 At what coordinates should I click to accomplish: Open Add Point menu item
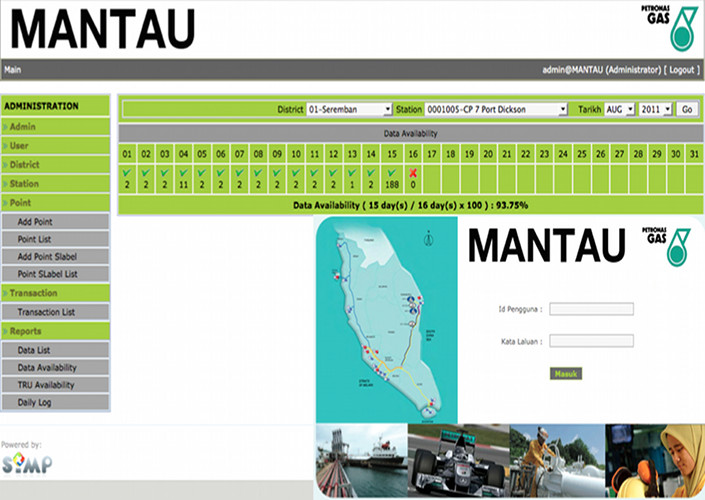(55, 222)
